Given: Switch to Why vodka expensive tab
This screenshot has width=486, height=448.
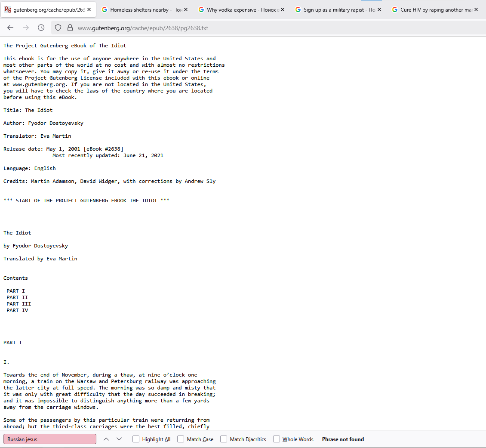Looking at the screenshot, I should (x=242, y=9).
